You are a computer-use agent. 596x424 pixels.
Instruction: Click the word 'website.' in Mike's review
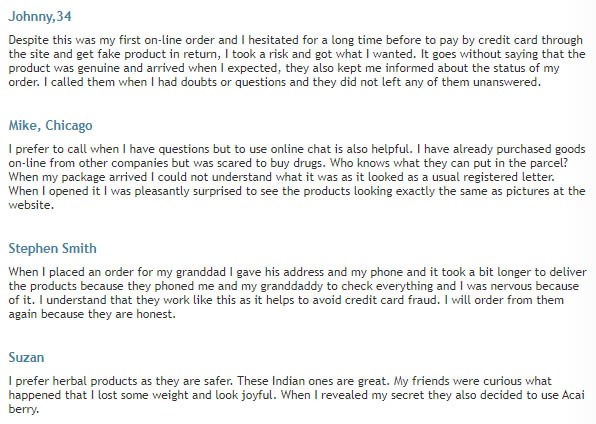[31, 205]
